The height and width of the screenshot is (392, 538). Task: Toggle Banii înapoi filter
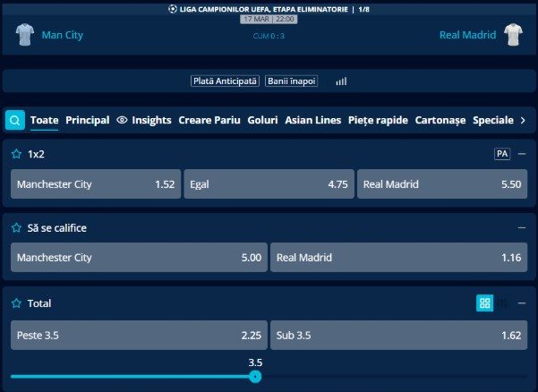pyautogui.click(x=292, y=81)
